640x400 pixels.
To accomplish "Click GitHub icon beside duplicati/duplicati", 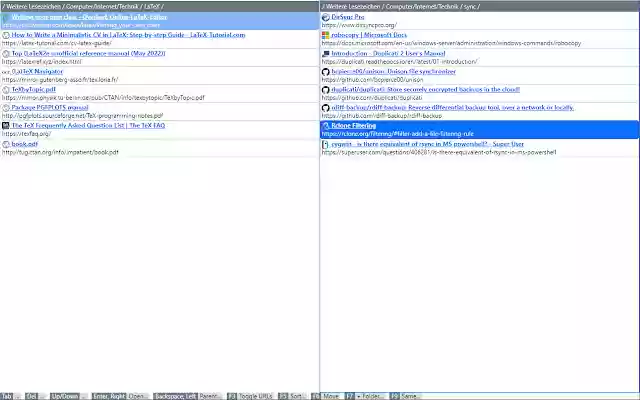I will (x=326, y=90).
